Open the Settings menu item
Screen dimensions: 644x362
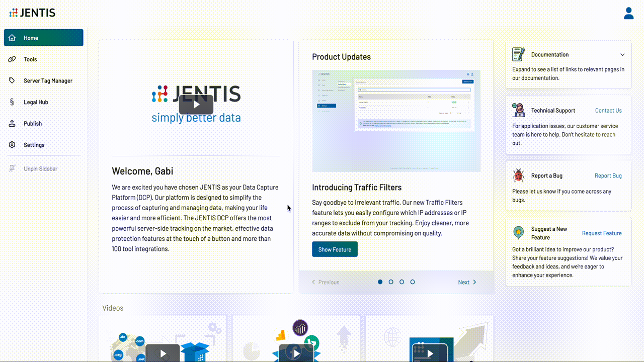pos(44,145)
